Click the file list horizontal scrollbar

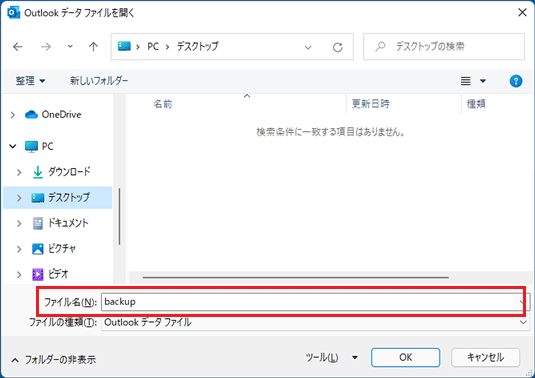click(295, 277)
